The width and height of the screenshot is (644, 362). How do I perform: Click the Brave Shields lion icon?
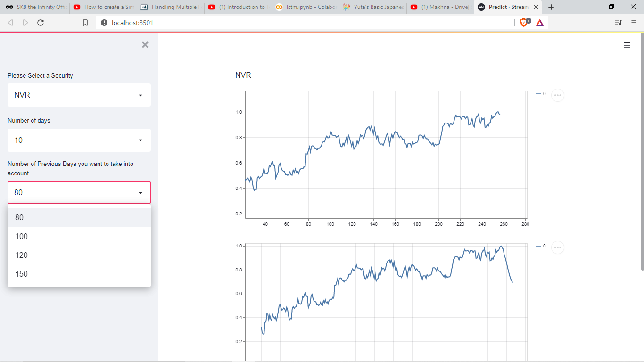click(524, 22)
